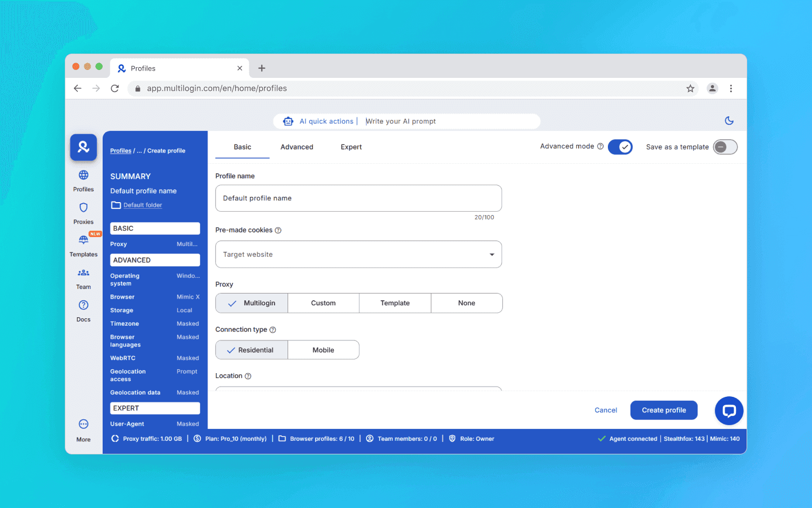Screen dimensions: 812x508
Task: Choose Mobile connection type
Action: pos(324,350)
